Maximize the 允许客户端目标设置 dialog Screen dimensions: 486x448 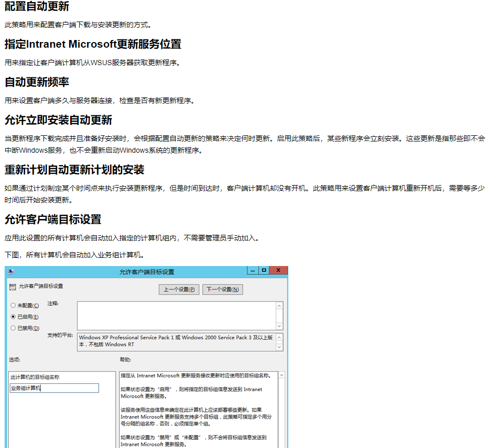click(264, 271)
